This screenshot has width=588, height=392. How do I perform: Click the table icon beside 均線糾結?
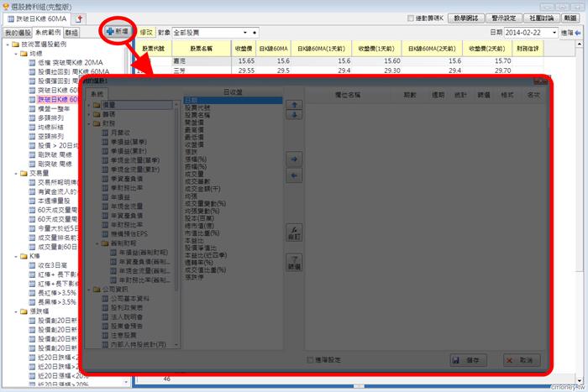click(32, 128)
